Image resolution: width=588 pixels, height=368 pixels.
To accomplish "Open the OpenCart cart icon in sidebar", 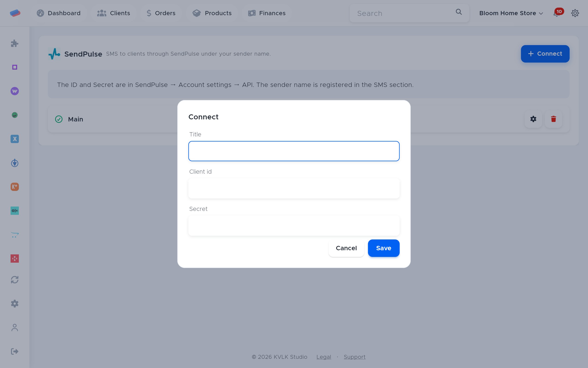I will click(x=14, y=235).
